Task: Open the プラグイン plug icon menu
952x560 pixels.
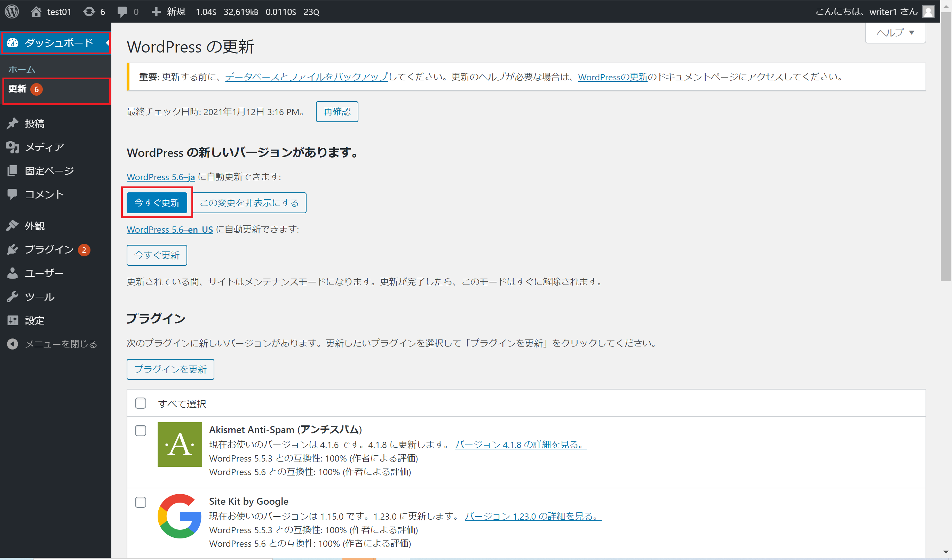Action: (13, 249)
